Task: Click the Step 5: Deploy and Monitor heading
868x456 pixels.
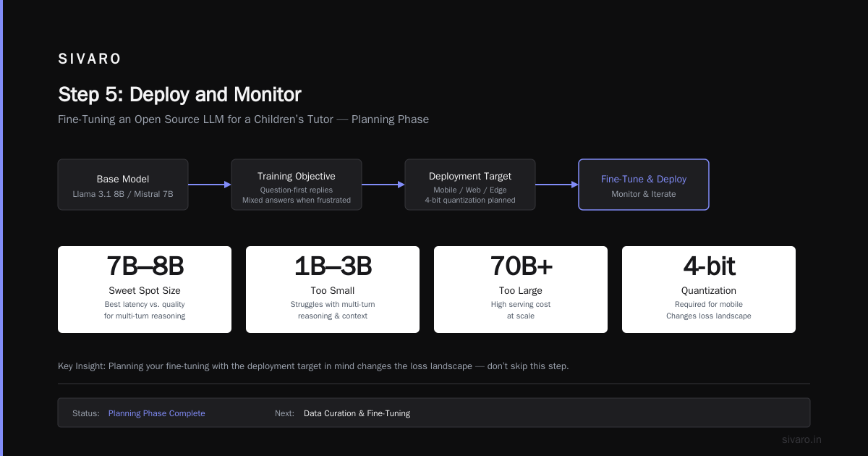Action: point(179,95)
